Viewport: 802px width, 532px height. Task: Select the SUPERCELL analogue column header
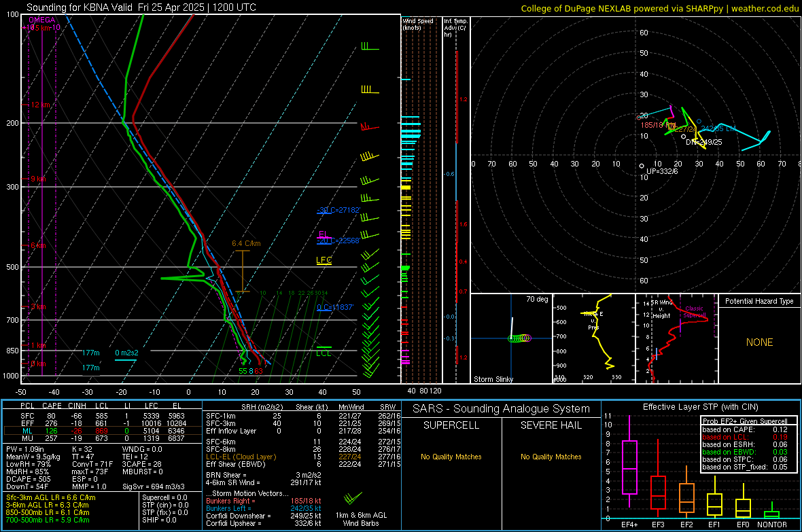451,425
